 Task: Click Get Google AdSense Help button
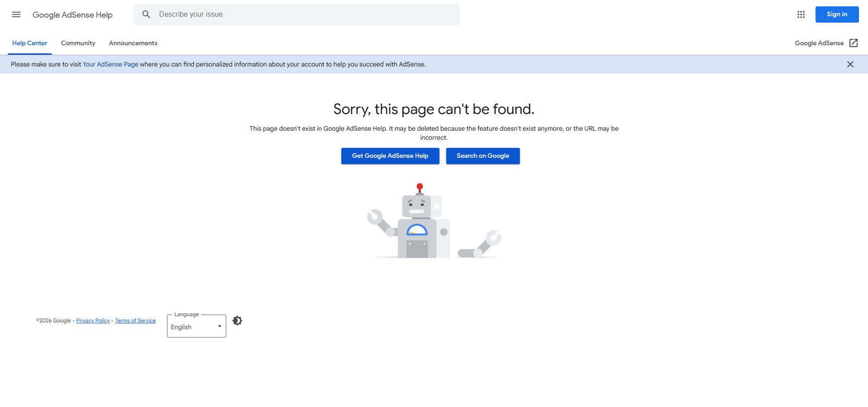tap(390, 156)
